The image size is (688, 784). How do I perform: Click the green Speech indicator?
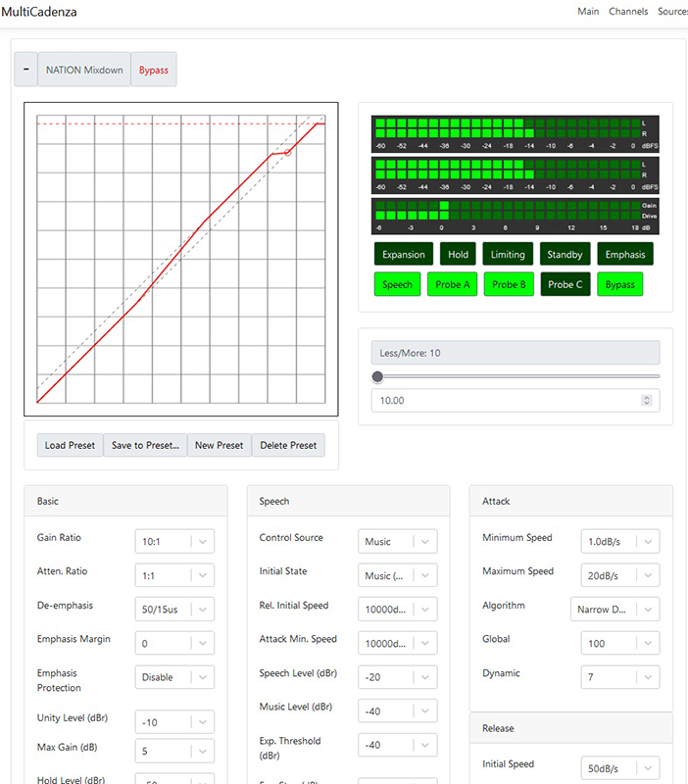[x=397, y=285]
